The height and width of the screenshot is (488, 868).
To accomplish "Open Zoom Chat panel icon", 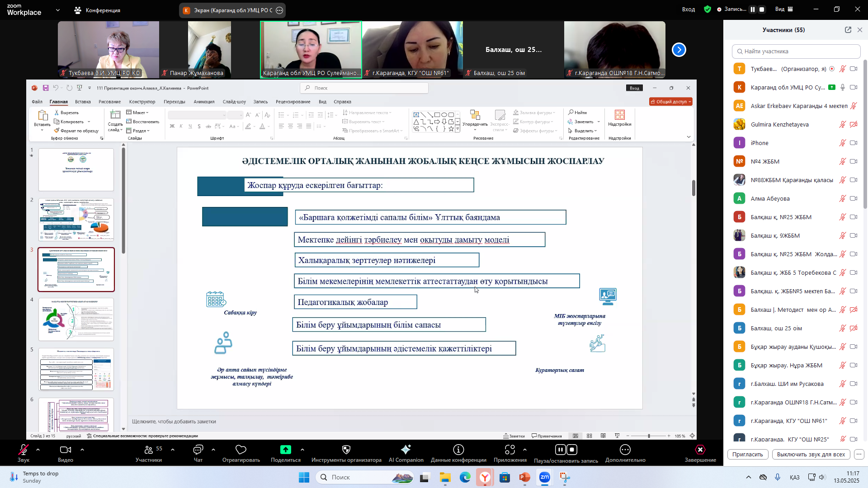I will point(198,450).
